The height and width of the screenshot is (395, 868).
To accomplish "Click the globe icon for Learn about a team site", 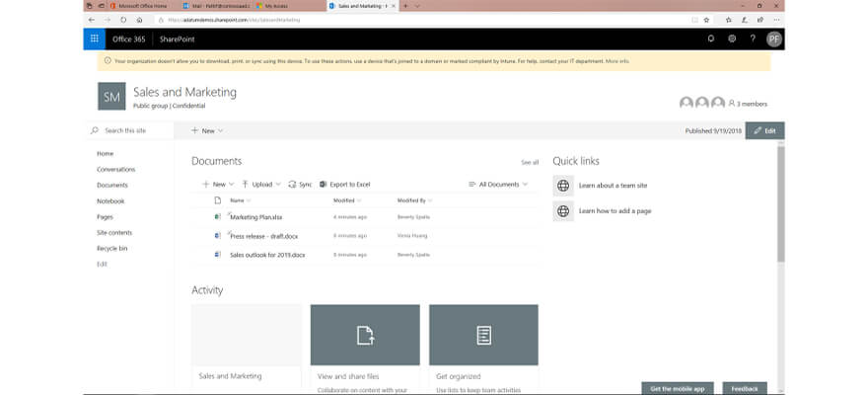I will pos(563,186).
